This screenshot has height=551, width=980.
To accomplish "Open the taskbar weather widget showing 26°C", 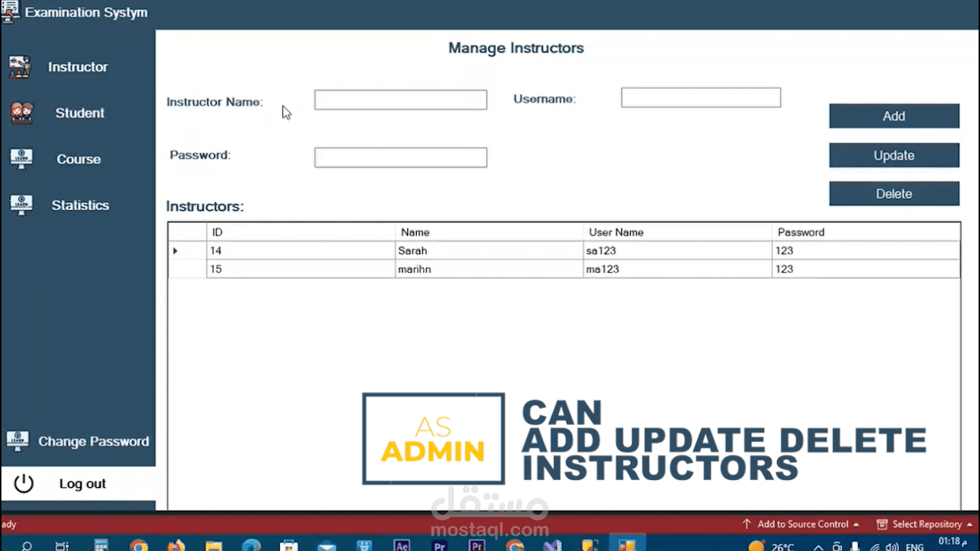I will pyautogui.click(x=772, y=547).
